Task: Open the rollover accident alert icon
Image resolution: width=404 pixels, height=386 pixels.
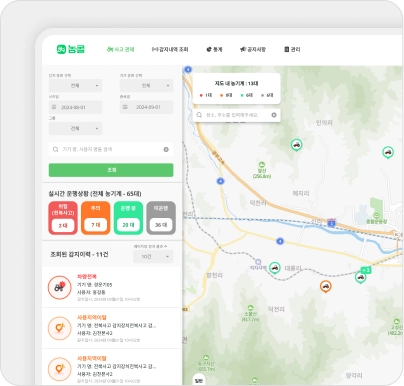Action: click(x=59, y=287)
